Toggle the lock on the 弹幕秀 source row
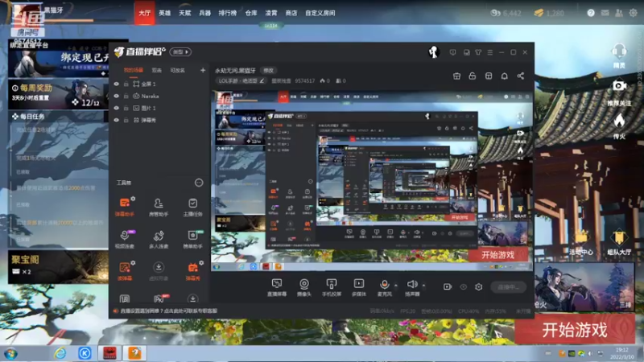 [126, 120]
